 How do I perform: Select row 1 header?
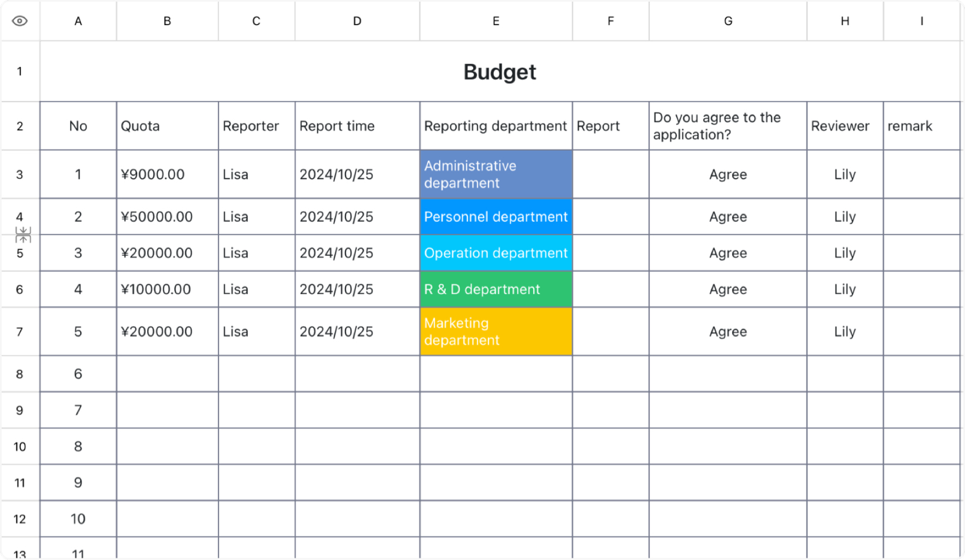click(20, 71)
